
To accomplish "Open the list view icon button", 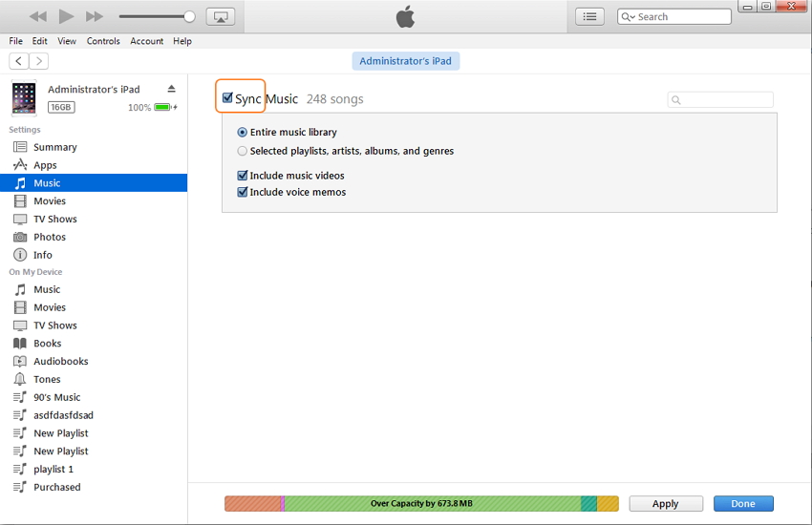I will pyautogui.click(x=589, y=16).
